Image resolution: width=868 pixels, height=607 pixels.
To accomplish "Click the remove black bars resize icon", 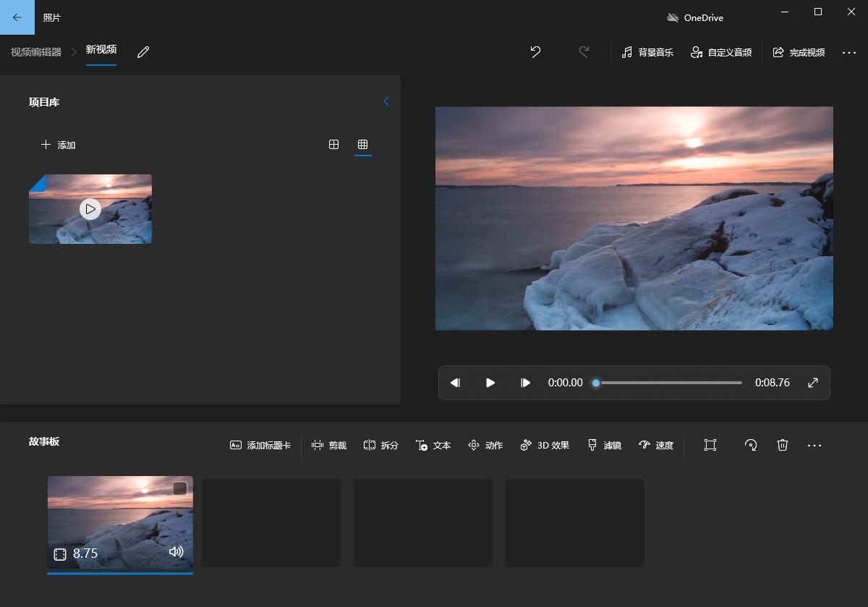I will pyautogui.click(x=710, y=445).
